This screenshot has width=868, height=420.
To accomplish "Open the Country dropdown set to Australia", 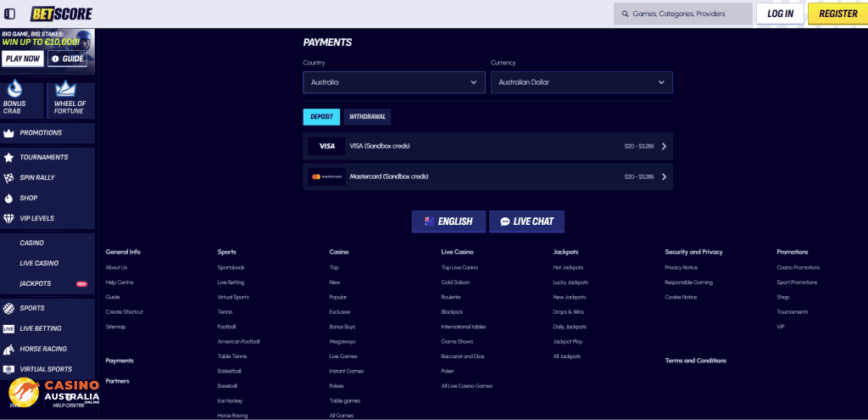I will click(394, 82).
